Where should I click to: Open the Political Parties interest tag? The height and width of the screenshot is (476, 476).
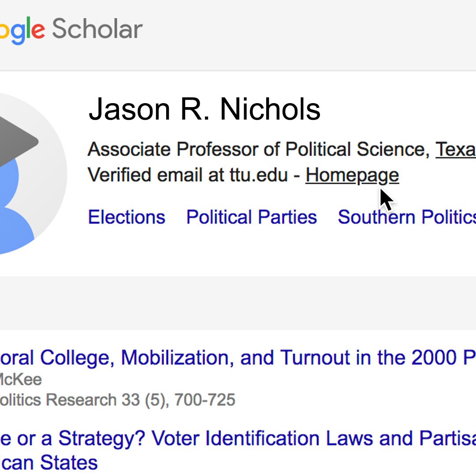(x=252, y=217)
